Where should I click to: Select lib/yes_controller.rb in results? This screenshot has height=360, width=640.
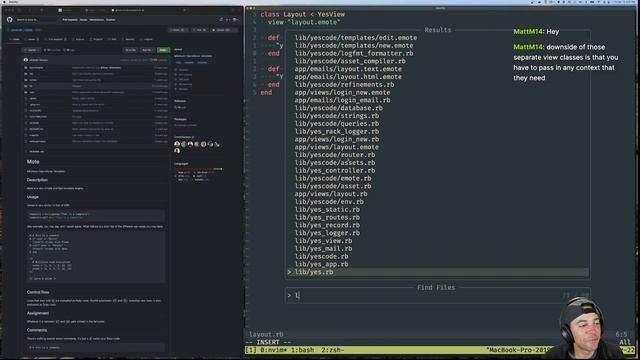335,171
